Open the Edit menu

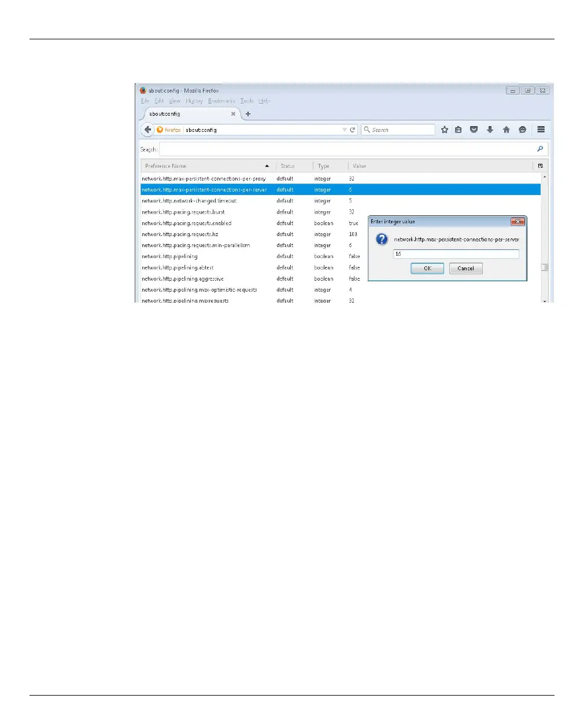pyautogui.click(x=159, y=101)
